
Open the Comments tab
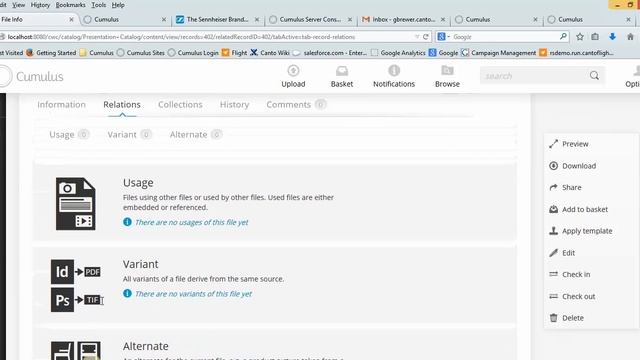(x=296, y=104)
